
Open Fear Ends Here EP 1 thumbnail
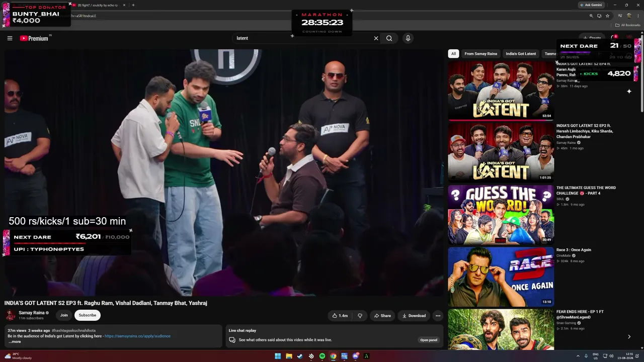click(x=501, y=329)
